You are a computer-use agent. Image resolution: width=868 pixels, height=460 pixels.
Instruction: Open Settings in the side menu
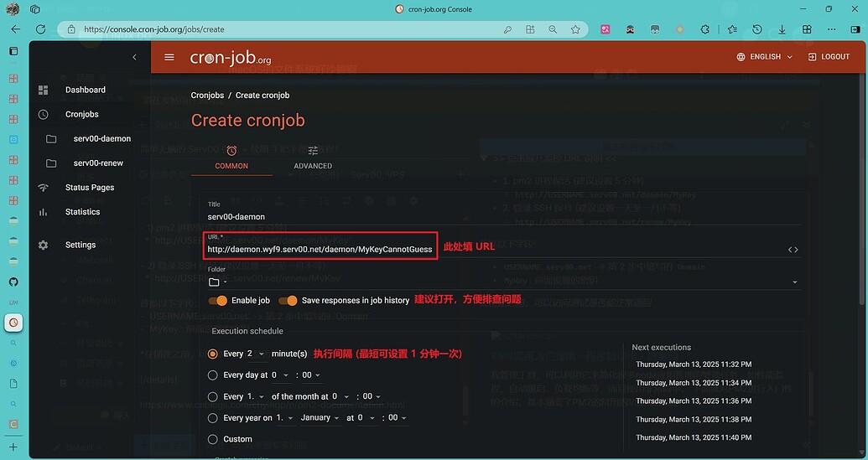tap(81, 245)
